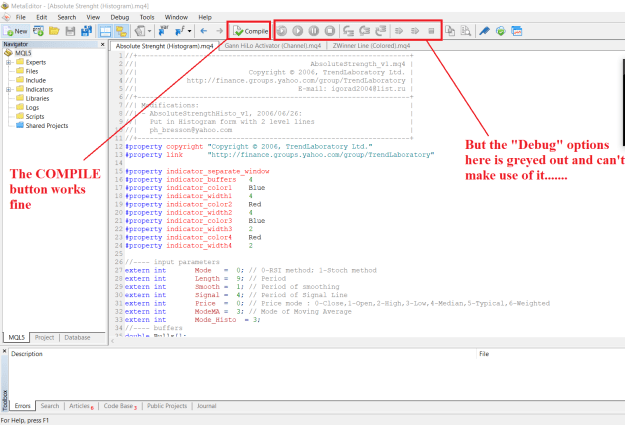
Task: Switch Navigator to the MQL5 tab
Action: (x=17, y=338)
